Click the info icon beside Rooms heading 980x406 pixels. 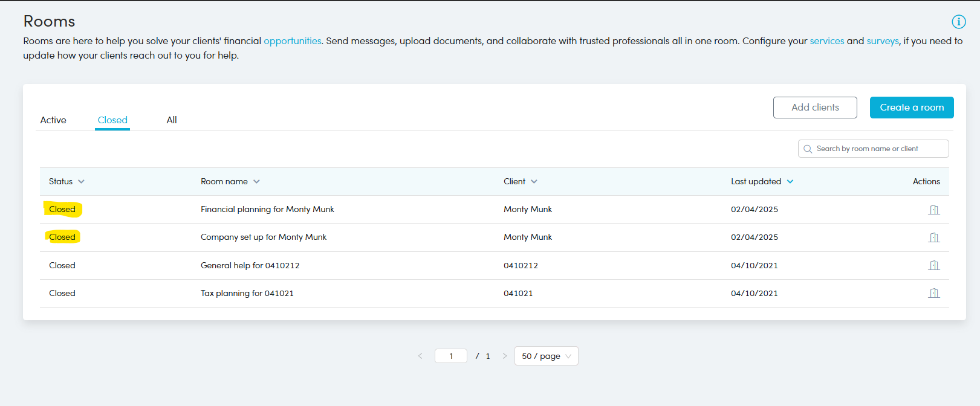coord(958,22)
